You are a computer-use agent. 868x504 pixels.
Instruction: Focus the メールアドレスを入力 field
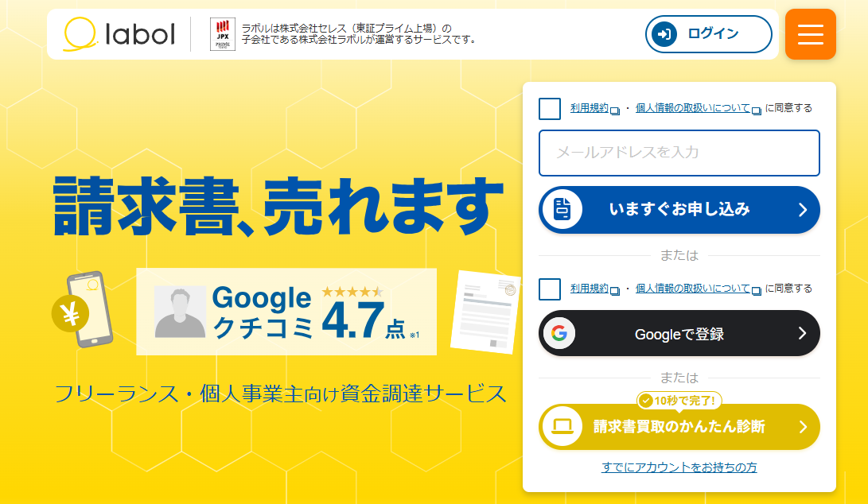pos(679,153)
